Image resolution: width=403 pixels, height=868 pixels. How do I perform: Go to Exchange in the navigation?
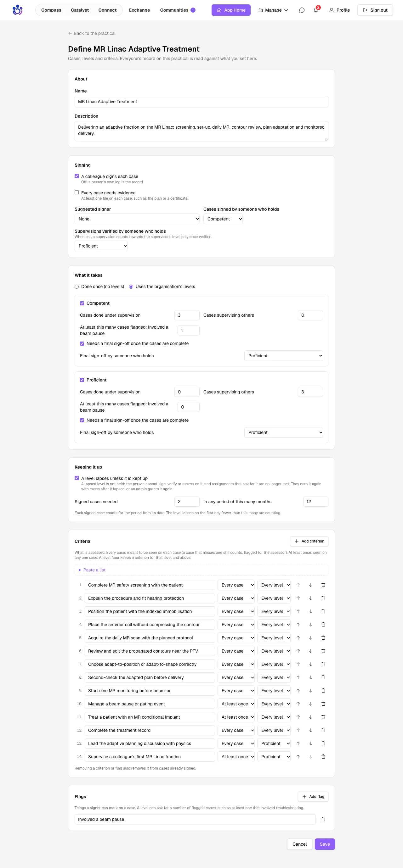pyautogui.click(x=139, y=10)
